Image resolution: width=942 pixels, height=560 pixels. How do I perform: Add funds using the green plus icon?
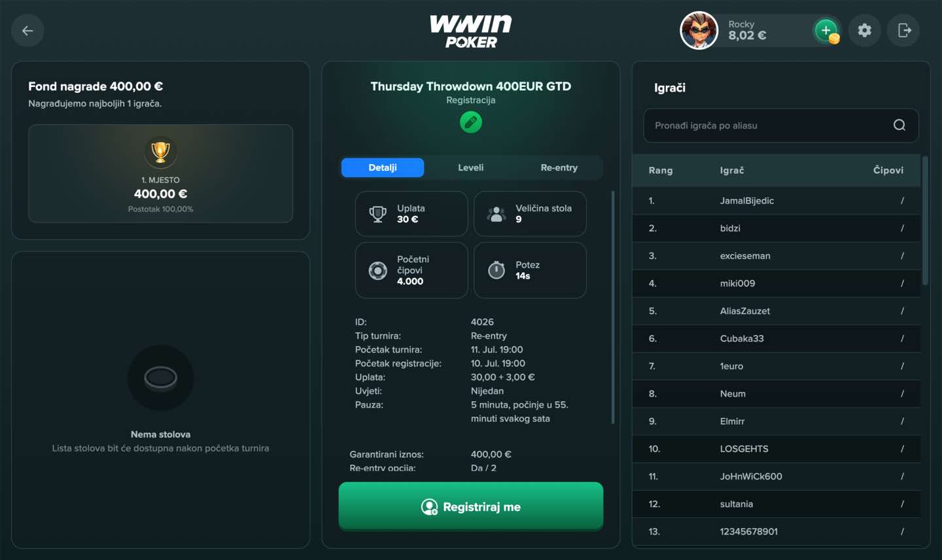click(827, 31)
